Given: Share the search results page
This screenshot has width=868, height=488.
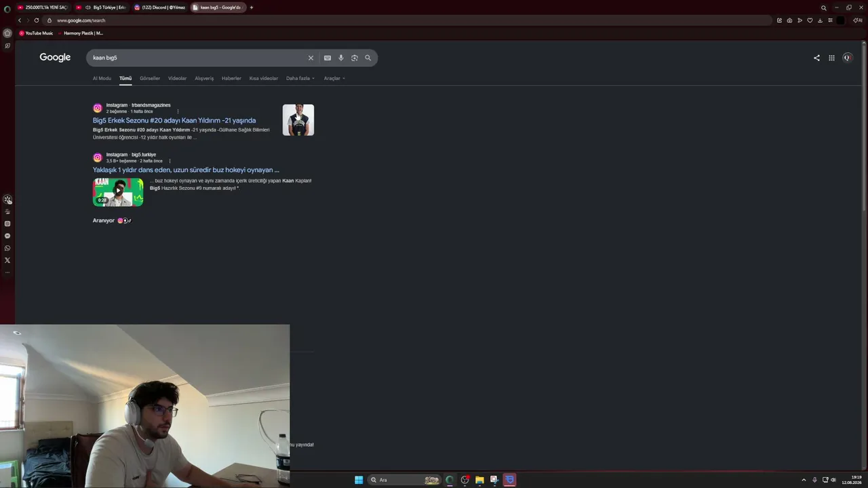Looking at the screenshot, I should pyautogui.click(x=816, y=58).
